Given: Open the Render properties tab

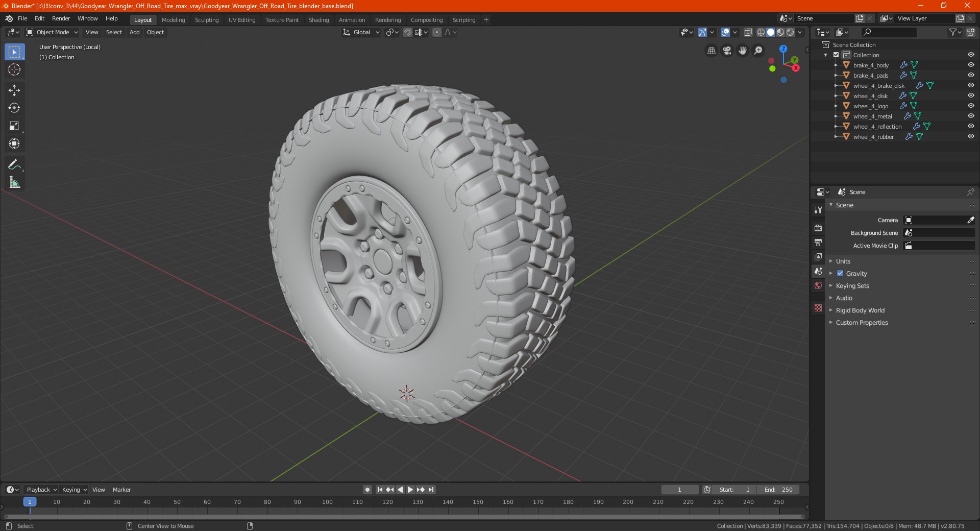Looking at the screenshot, I should [x=818, y=228].
